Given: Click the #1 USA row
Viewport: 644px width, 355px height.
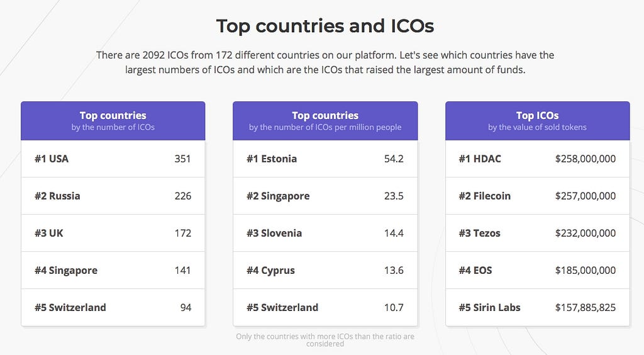Looking at the screenshot, I should (x=113, y=159).
